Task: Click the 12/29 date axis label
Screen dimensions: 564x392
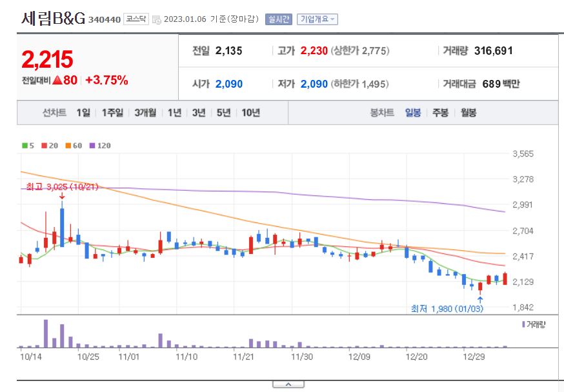Action: click(x=474, y=357)
